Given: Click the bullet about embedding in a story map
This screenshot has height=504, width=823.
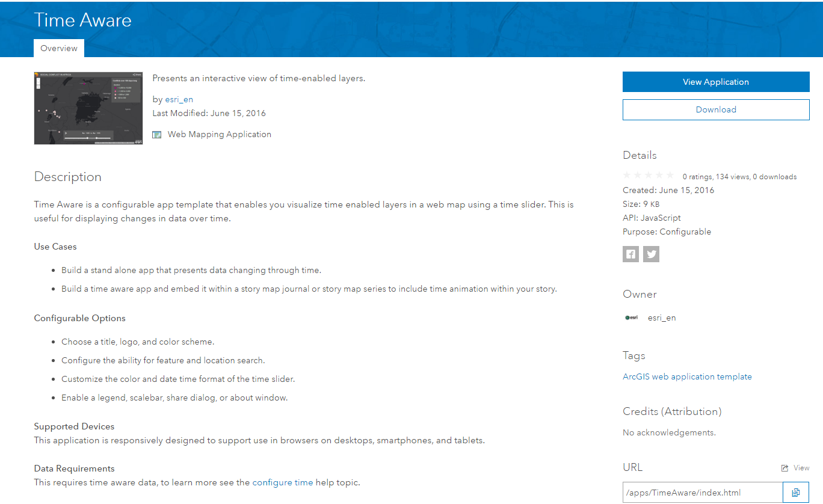Looking at the screenshot, I should click(x=309, y=289).
